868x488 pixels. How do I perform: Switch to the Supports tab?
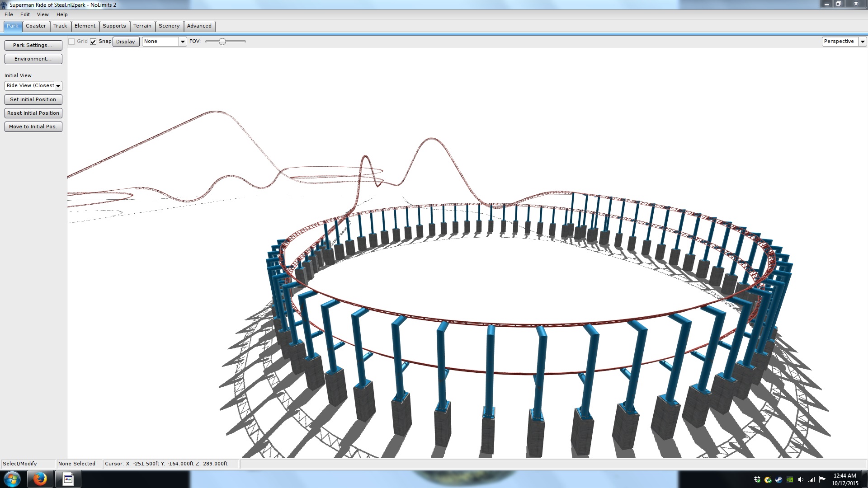114,26
